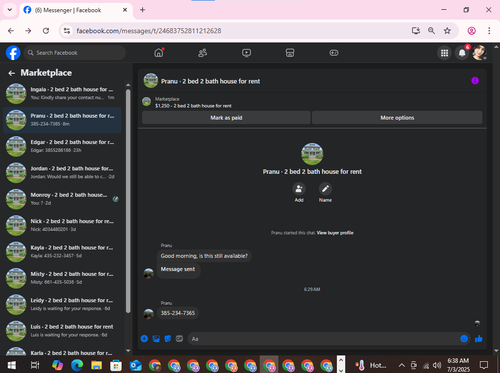500x373 pixels.
Task: Open Facebook home via the logo
Action: [x=13, y=53]
